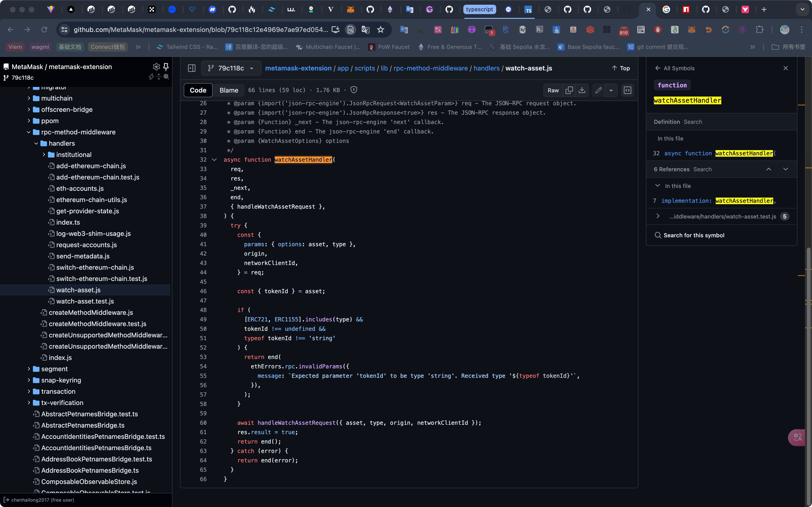Open the tab search dropdown arrow

coord(803,9)
